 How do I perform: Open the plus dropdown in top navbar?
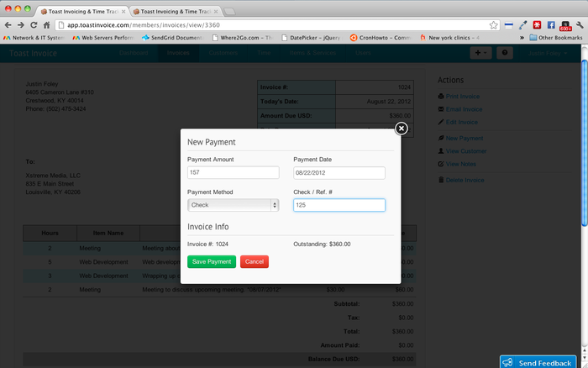(481, 53)
